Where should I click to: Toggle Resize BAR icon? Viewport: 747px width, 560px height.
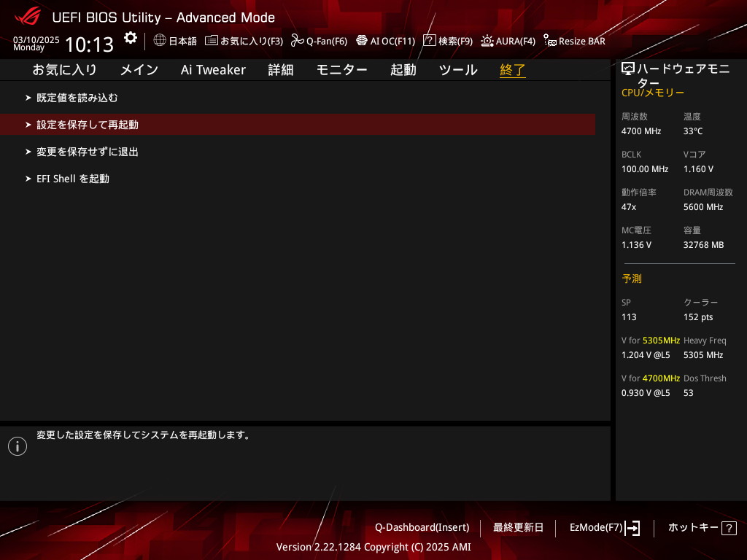[x=550, y=41]
